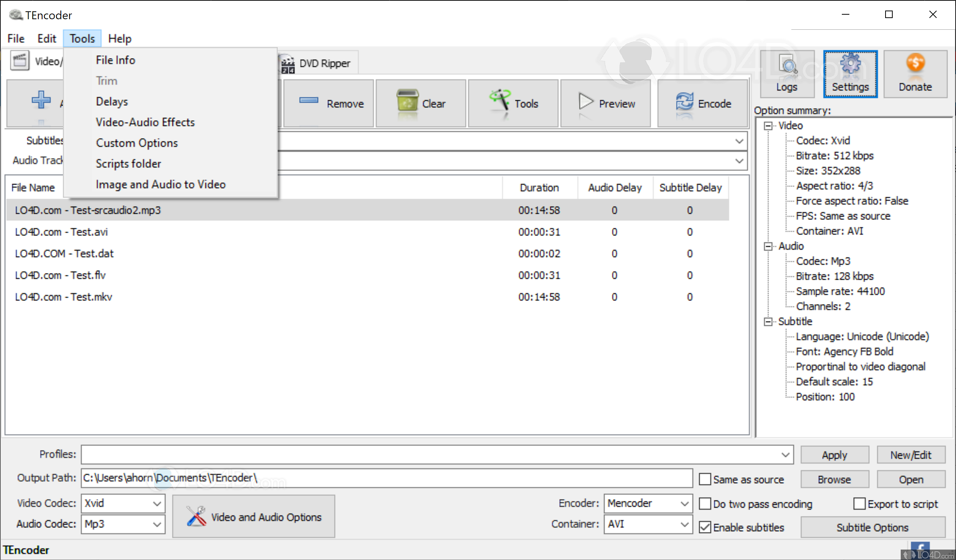Open the Encoder dropdown showing Mencoder
Screen dimensions: 956x560
point(648,503)
